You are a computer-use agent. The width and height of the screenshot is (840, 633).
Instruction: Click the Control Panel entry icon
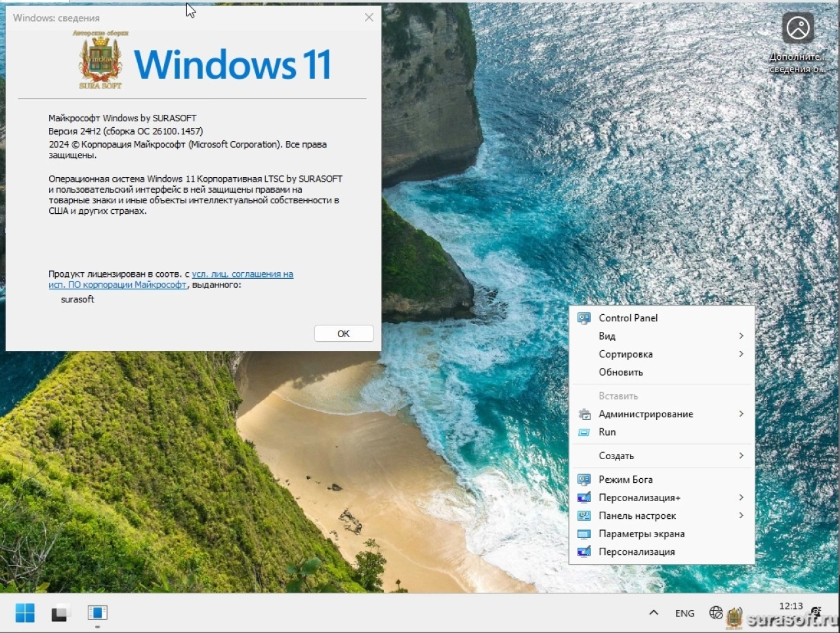point(583,318)
